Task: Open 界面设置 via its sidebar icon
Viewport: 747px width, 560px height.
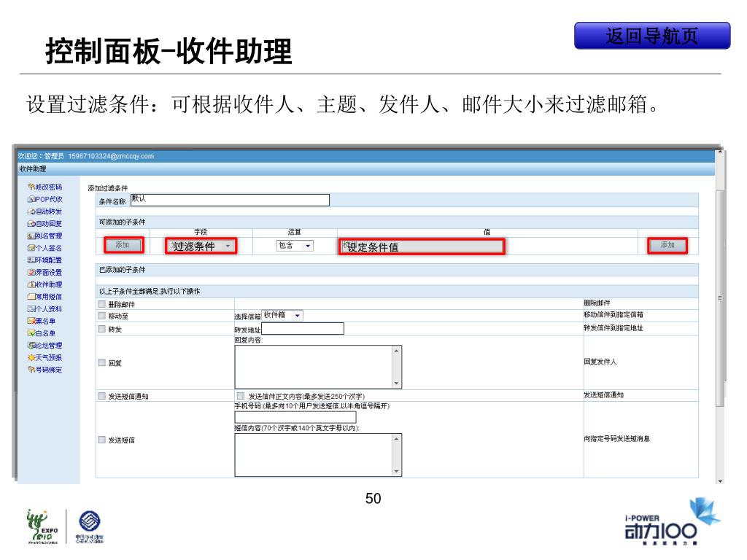Action: tap(31, 273)
